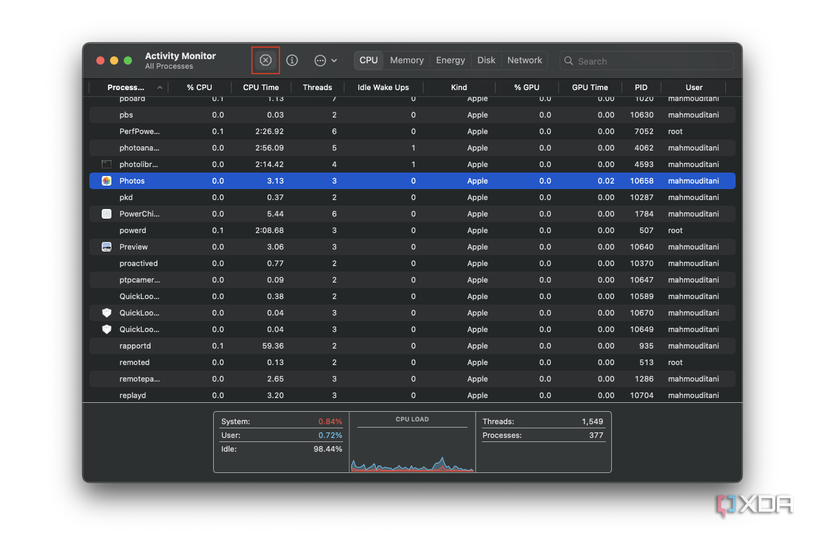The image size is (825, 550).
Task: Click the Threads 1,549 count
Action: pyautogui.click(x=592, y=422)
